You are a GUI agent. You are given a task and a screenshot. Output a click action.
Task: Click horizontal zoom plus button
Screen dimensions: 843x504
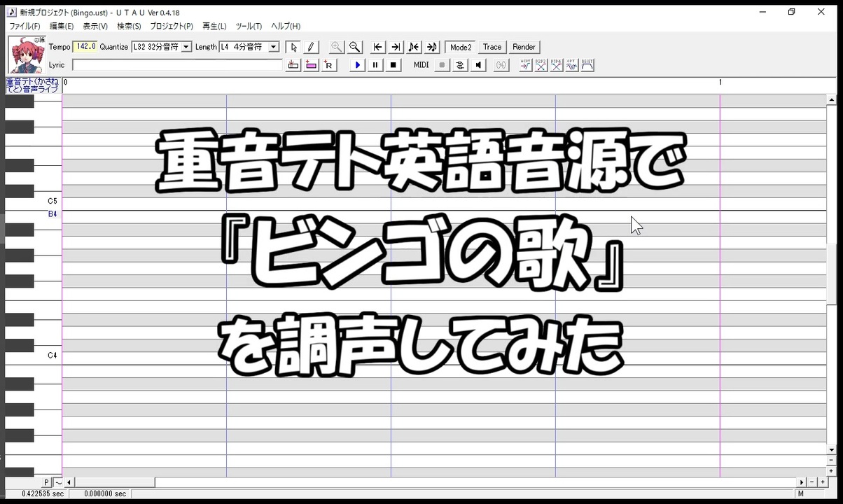click(x=821, y=482)
